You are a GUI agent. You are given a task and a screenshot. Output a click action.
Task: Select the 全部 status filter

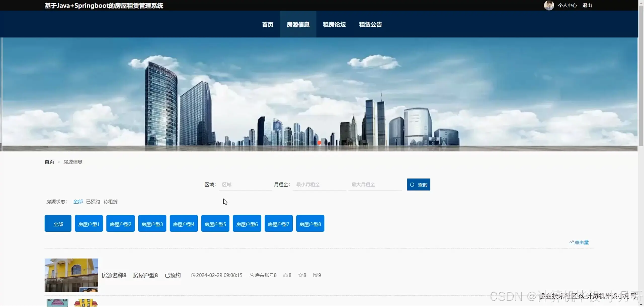pos(78,201)
